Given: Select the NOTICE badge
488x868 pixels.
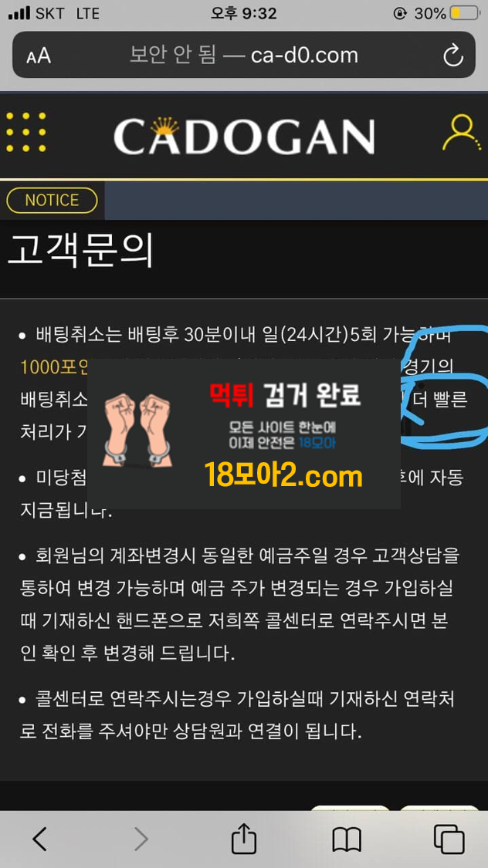Looking at the screenshot, I should (52, 201).
